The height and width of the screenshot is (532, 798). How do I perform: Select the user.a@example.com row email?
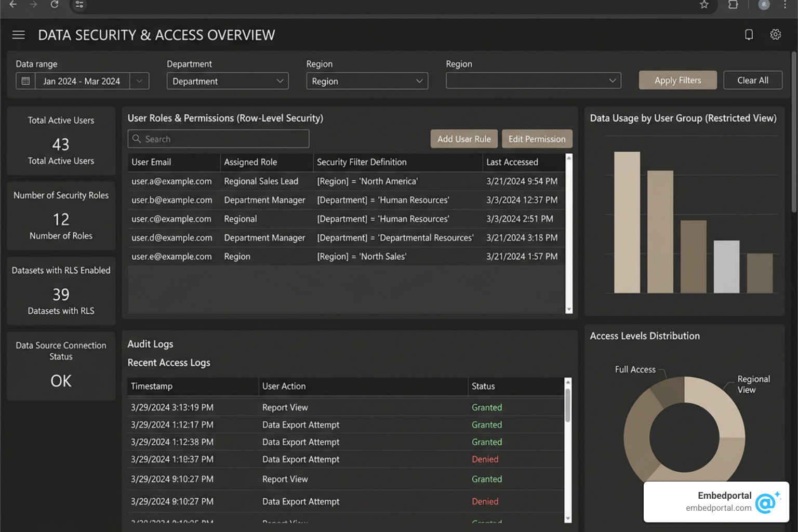pyautogui.click(x=171, y=181)
